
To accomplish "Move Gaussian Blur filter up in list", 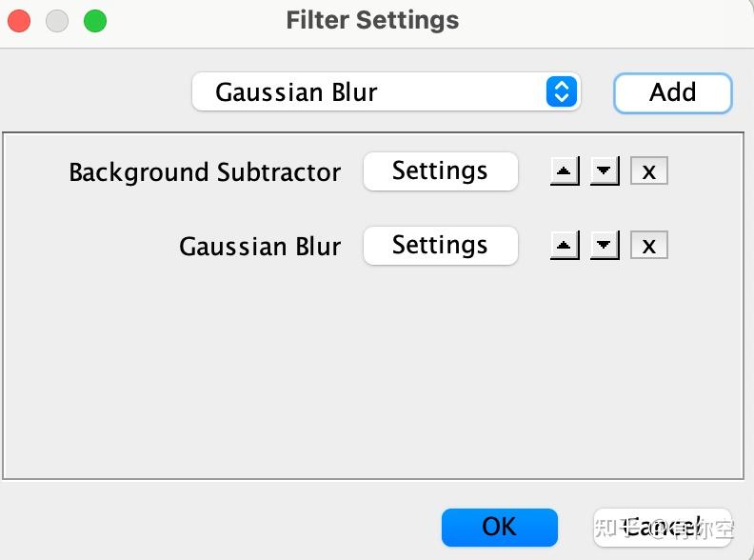I will [x=565, y=246].
